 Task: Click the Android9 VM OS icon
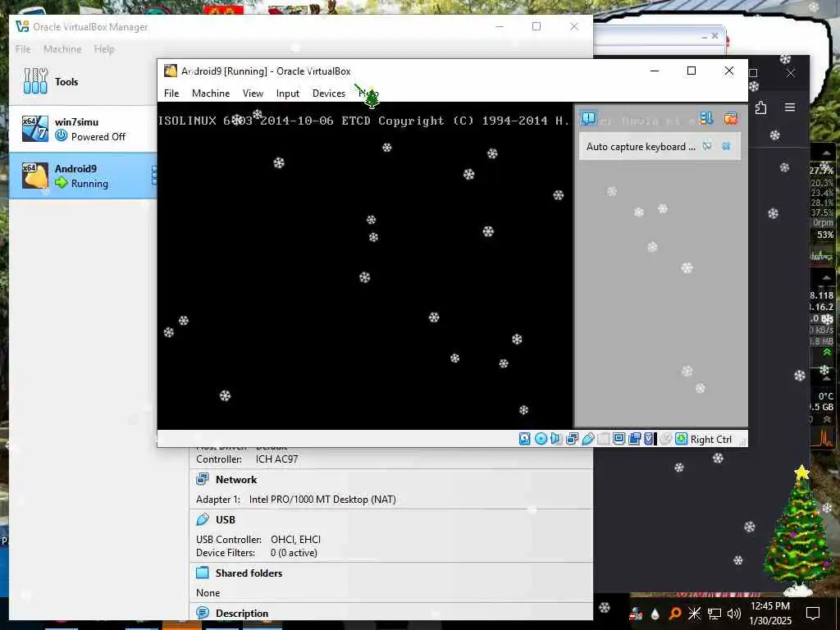click(34, 176)
